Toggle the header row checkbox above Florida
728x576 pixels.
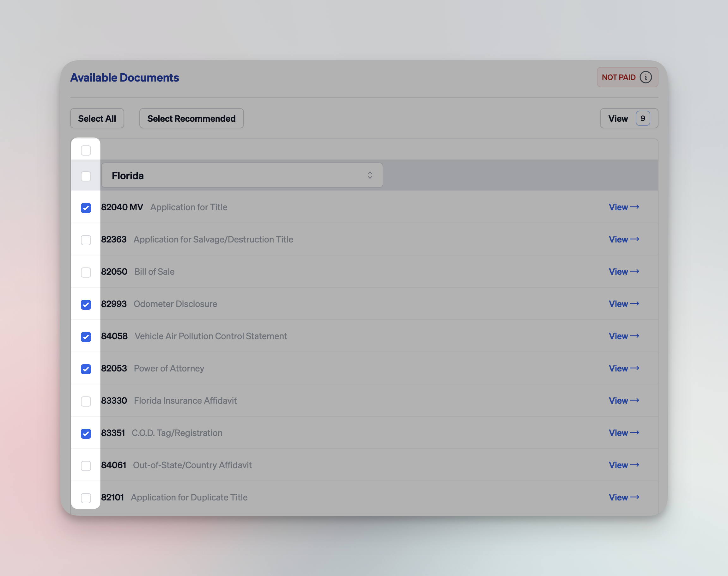point(86,150)
